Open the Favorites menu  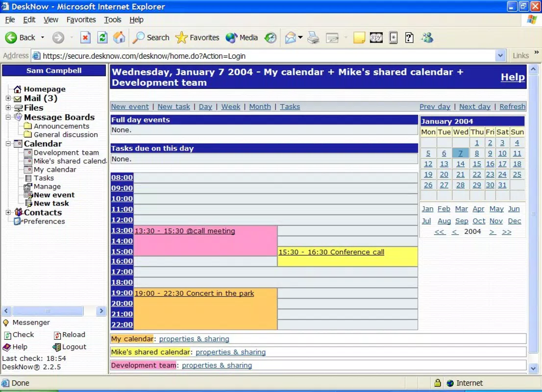point(81,20)
